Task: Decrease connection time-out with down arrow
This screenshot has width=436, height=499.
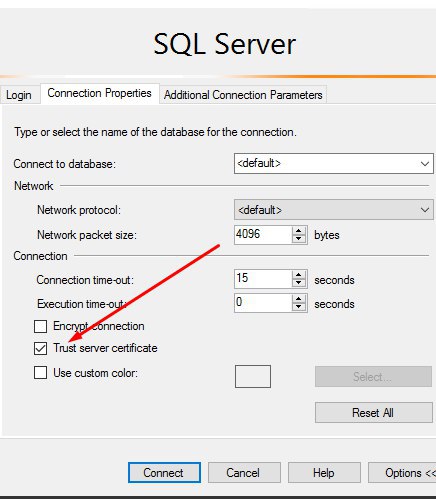Action: coord(299,283)
